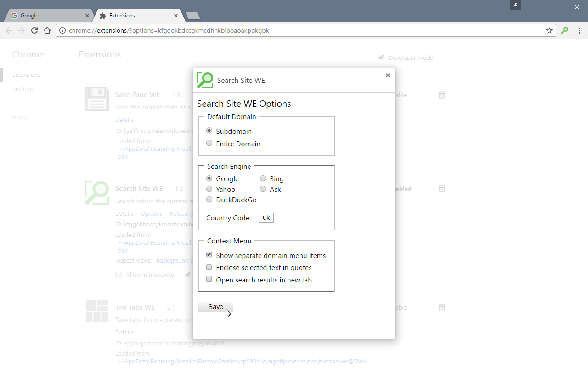Click the Search Site WE toolbar icon
Viewport: 588px width, 368px height.
565,30
